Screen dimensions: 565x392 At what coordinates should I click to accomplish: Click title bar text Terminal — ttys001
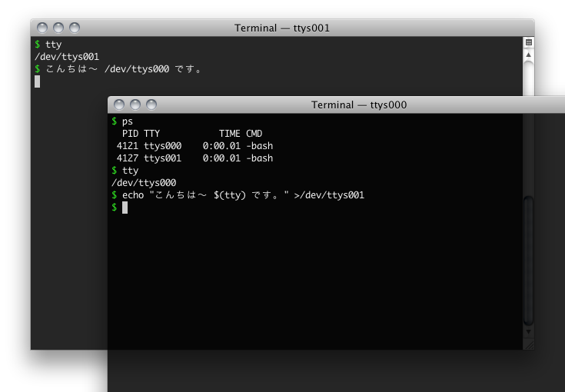tap(282, 28)
